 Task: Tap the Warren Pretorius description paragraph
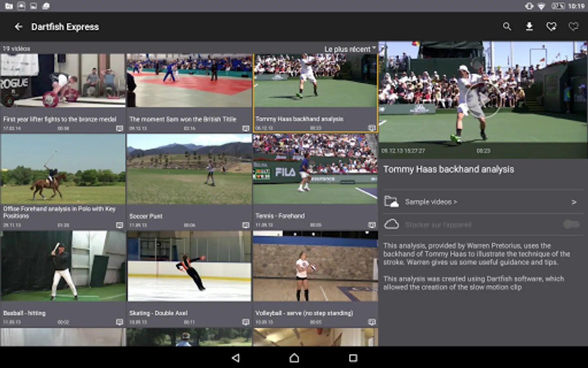pyautogui.click(x=477, y=254)
